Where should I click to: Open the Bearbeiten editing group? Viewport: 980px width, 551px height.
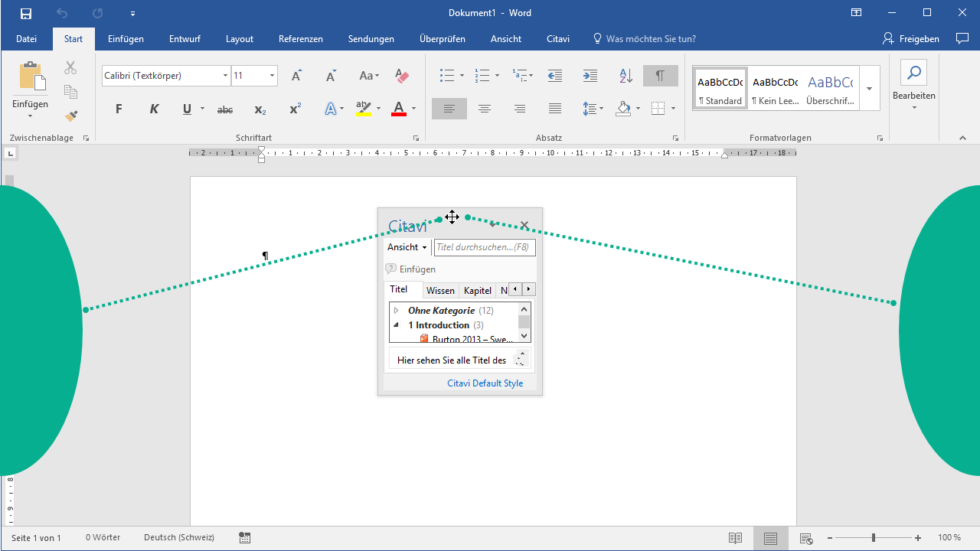point(914,85)
